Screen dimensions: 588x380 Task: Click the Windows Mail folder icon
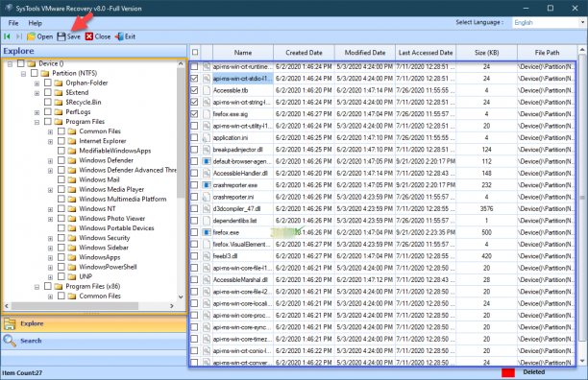pyautogui.click(x=72, y=179)
